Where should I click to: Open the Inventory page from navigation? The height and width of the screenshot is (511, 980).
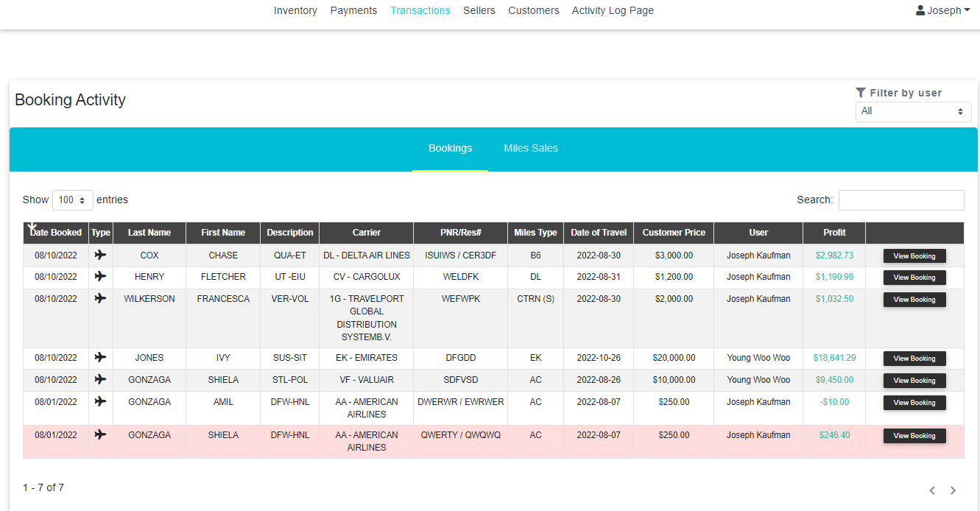coord(295,10)
